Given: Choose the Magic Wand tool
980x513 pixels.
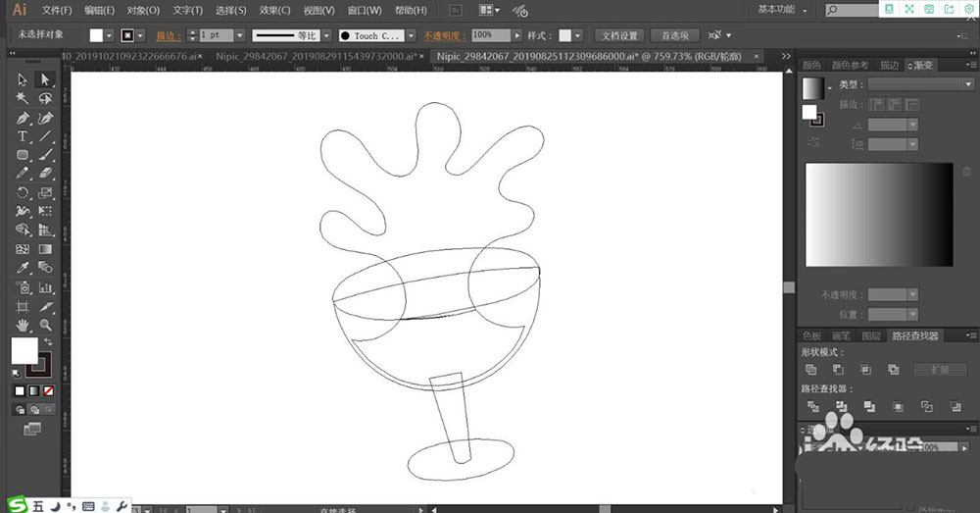Looking at the screenshot, I should pyautogui.click(x=23, y=98).
